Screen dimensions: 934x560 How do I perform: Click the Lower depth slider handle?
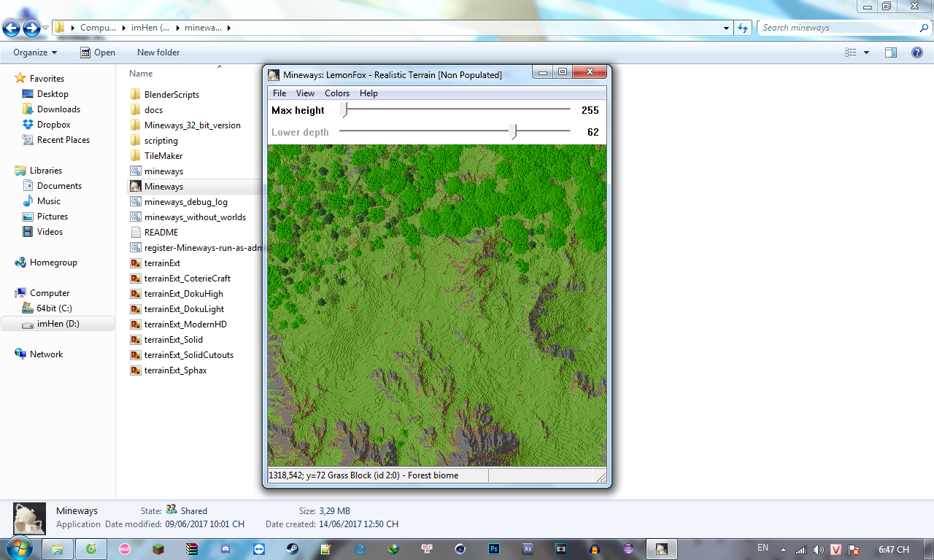coord(514,132)
